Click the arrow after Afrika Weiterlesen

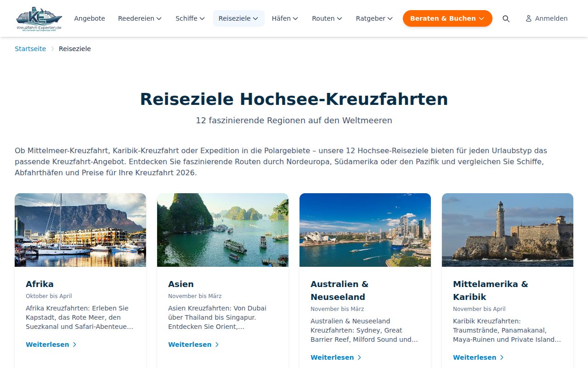click(x=74, y=345)
